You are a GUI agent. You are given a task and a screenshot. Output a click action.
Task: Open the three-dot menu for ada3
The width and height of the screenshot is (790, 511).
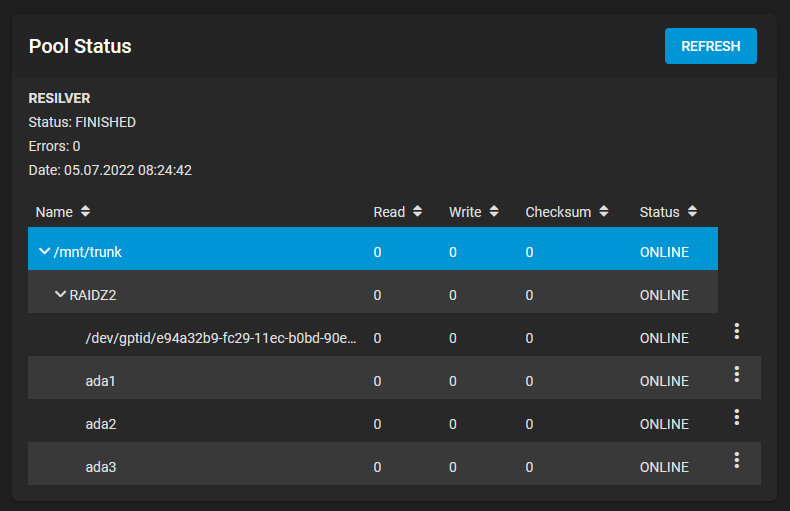(x=737, y=460)
